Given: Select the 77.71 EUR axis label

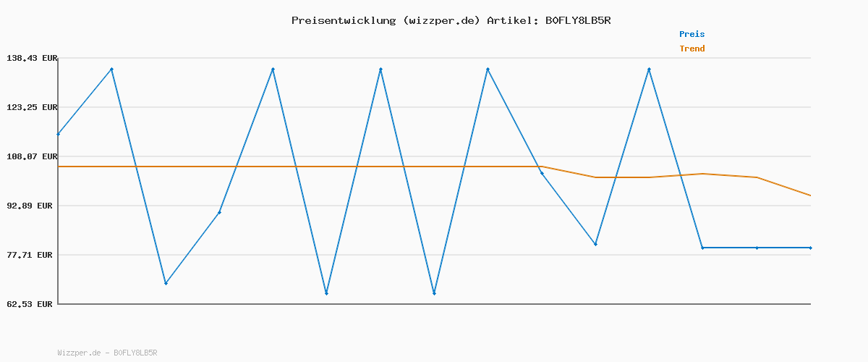Looking at the screenshot, I should coord(32,255).
